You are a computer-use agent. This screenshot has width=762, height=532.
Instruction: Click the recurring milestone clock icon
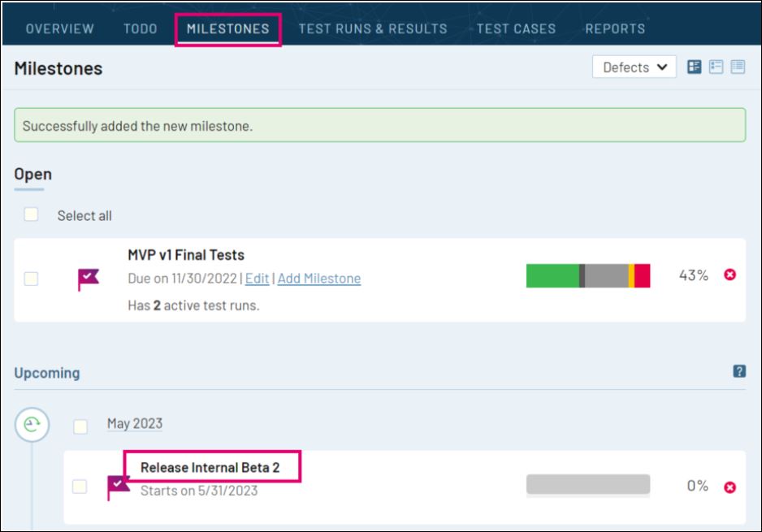(x=32, y=424)
